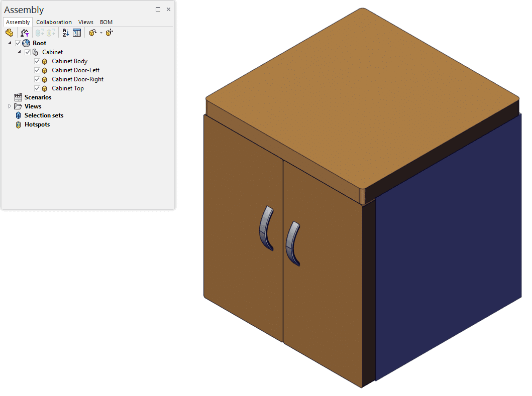Click the yellow Hotspots icon

click(x=18, y=124)
